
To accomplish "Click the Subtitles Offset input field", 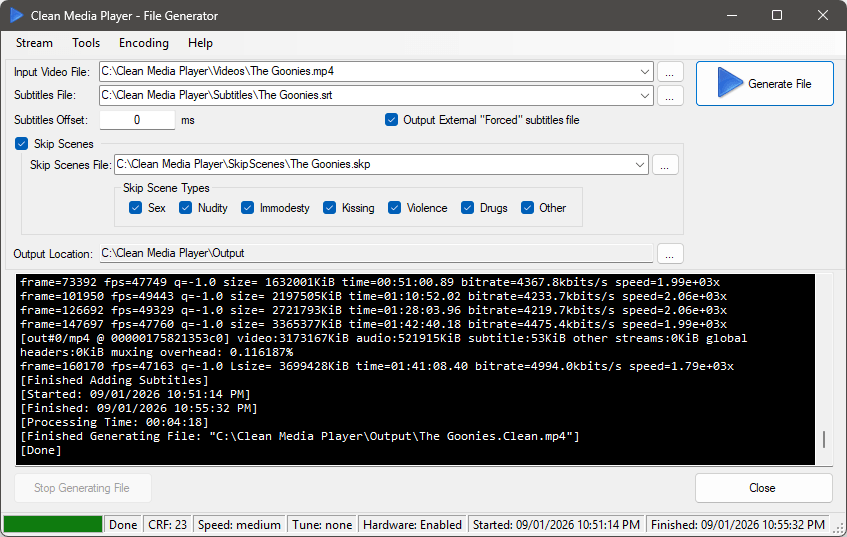I will (x=137, y=120).
